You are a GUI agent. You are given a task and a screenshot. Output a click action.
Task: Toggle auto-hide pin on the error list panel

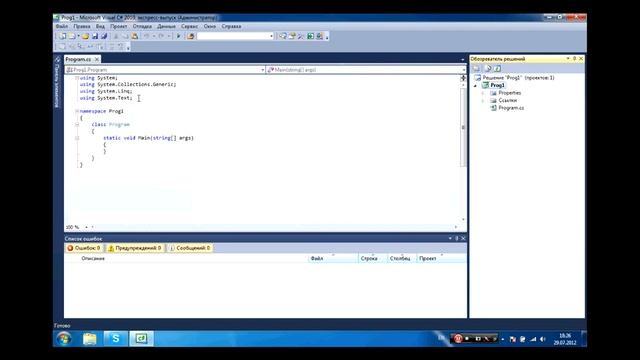pyautogui.click(x=457, y=238)
